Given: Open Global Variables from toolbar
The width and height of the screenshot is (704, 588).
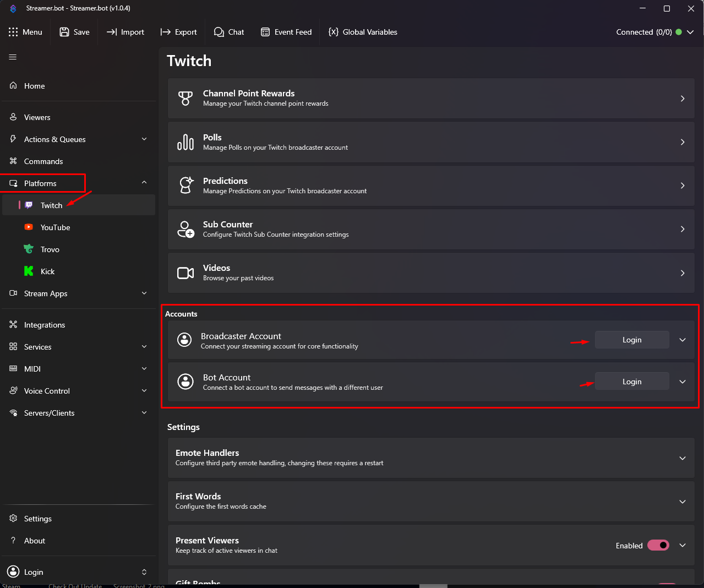Looking at the screenshot, I should [x=363, y=32].
